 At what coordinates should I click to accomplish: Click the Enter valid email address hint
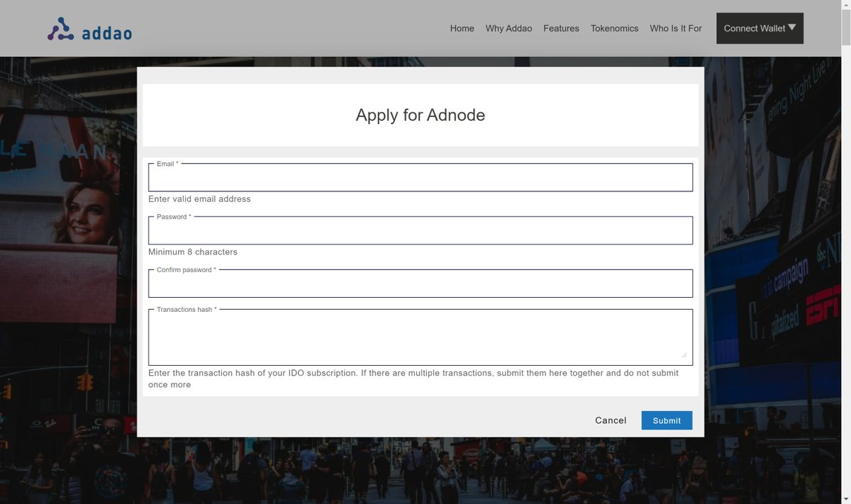click(199, 199)
